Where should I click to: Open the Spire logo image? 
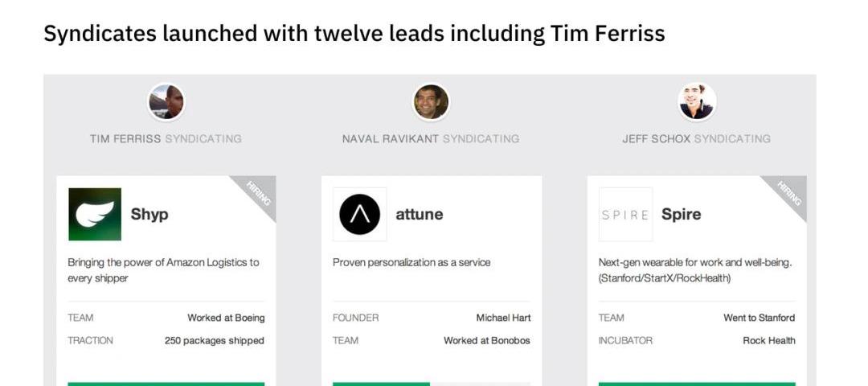tap(625, 215)
